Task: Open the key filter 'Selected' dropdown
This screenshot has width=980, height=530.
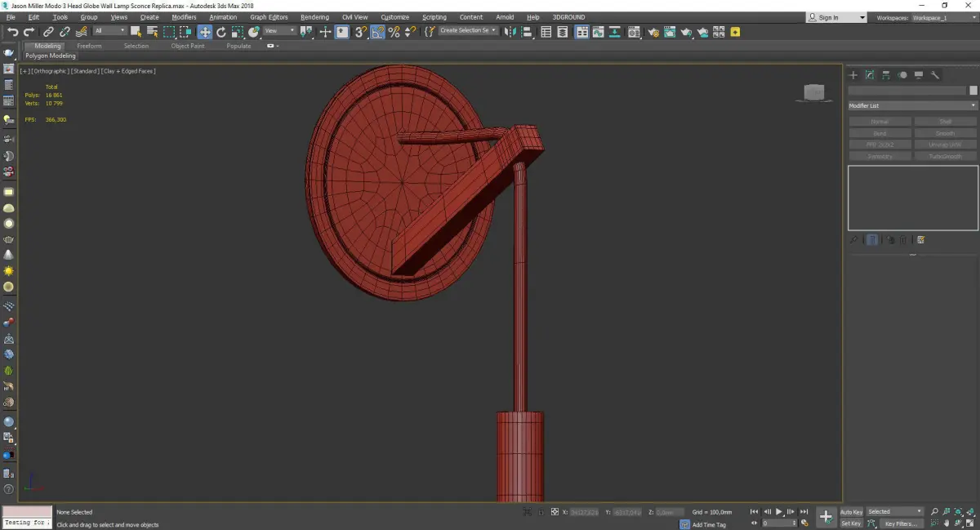Action: tap(894, 511)
